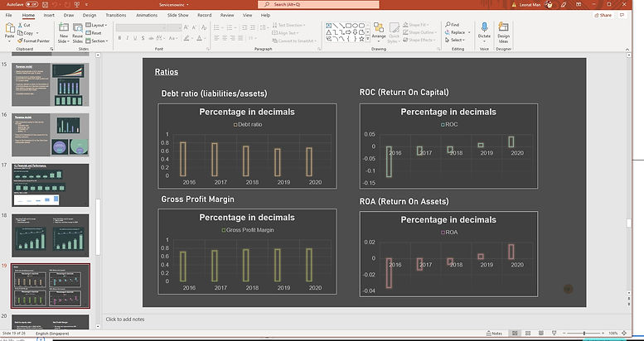644x341 pixels.
Task: Switch to the Draw tab
Action: tap(69, 15)
